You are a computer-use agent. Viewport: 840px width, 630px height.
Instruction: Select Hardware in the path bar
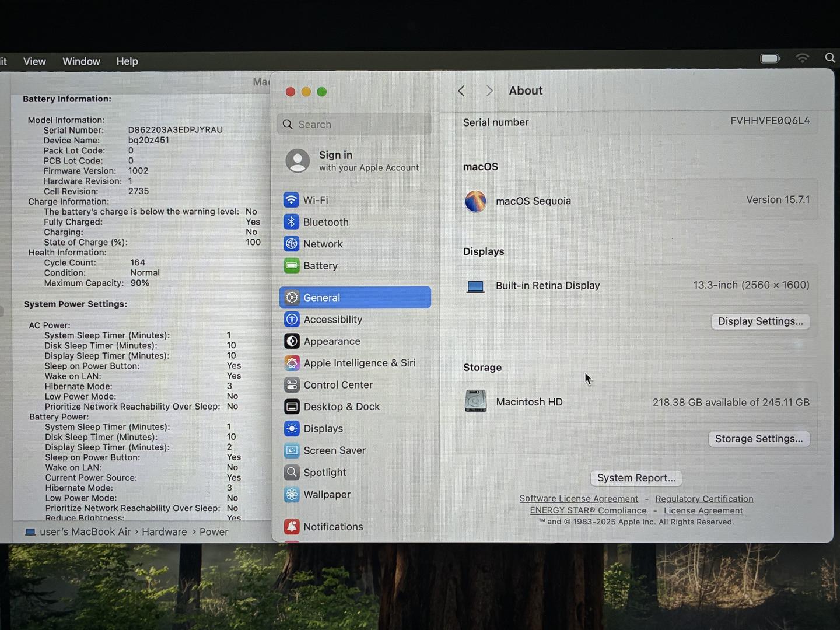(x=164, y=532)
